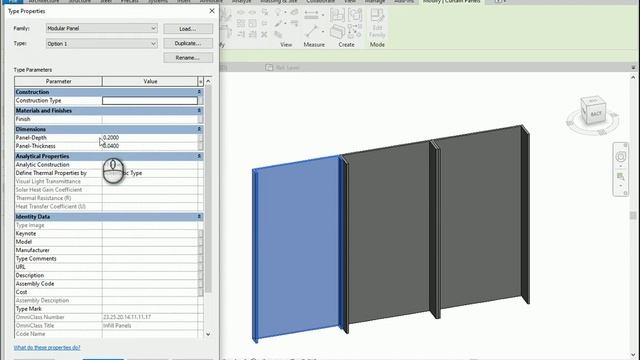Click the small button beside Finish value

tap(200, 119)
